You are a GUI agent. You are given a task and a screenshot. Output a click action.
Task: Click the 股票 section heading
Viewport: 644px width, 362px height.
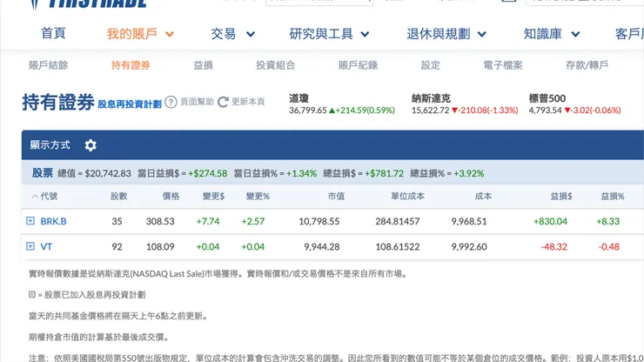point(43,173)
